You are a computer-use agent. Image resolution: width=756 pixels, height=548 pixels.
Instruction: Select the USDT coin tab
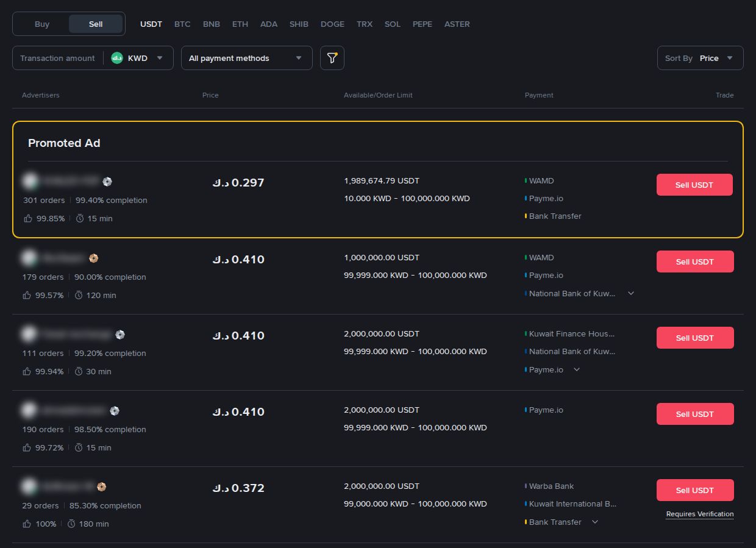point(151,24)
